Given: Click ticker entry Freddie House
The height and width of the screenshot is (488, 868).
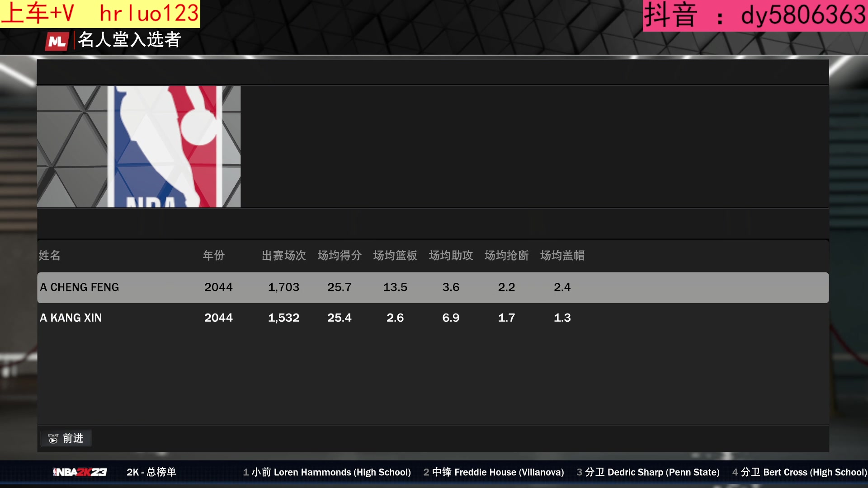Looking at the screenshot, I should pos(494,472).
